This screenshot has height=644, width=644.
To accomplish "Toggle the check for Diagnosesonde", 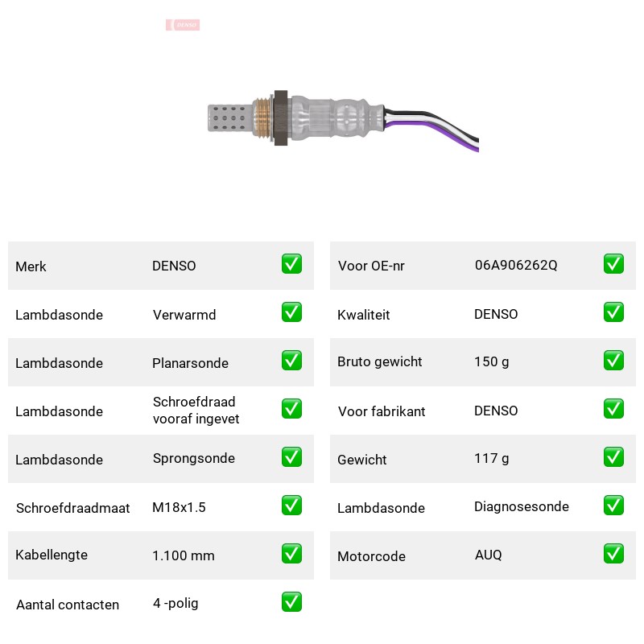I will pos(613,506).
